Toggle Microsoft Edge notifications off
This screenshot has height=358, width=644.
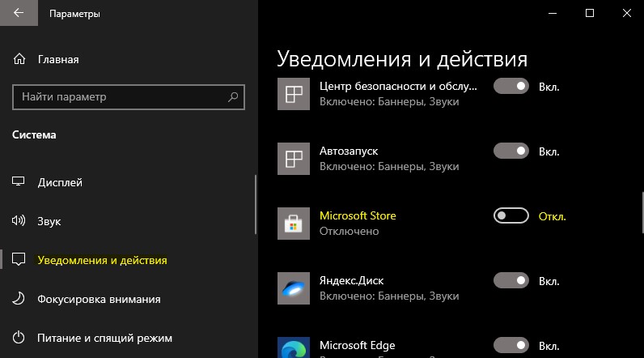pyautogui.click(x=511, y=345)
